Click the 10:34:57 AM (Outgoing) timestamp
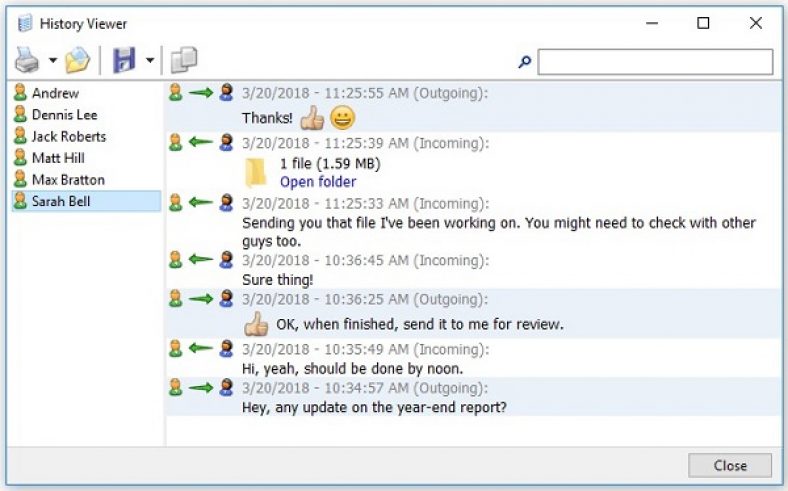788x491 pixels. click(365, 388)
